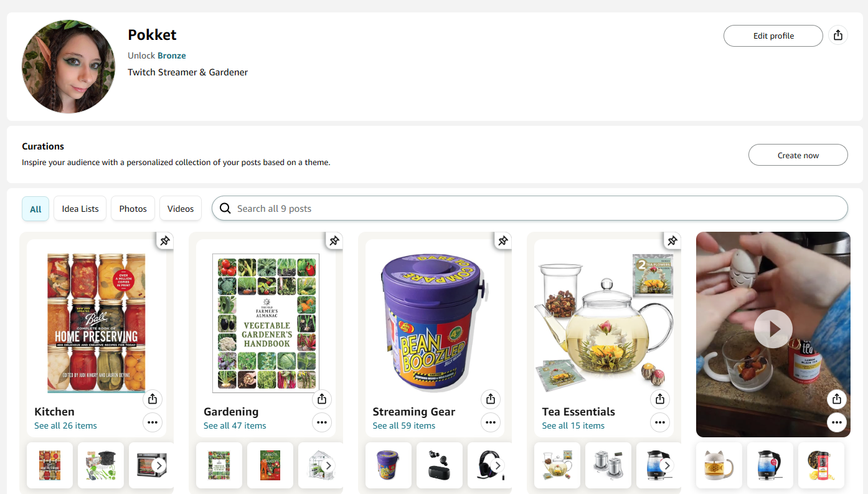Share the Kitchen idea list

[153, 399]
